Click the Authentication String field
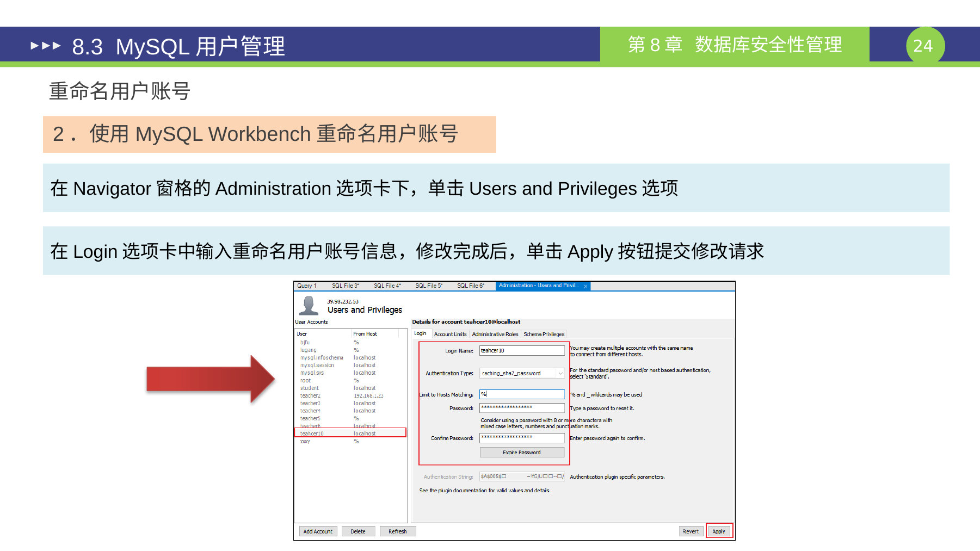 pos(522,476)
